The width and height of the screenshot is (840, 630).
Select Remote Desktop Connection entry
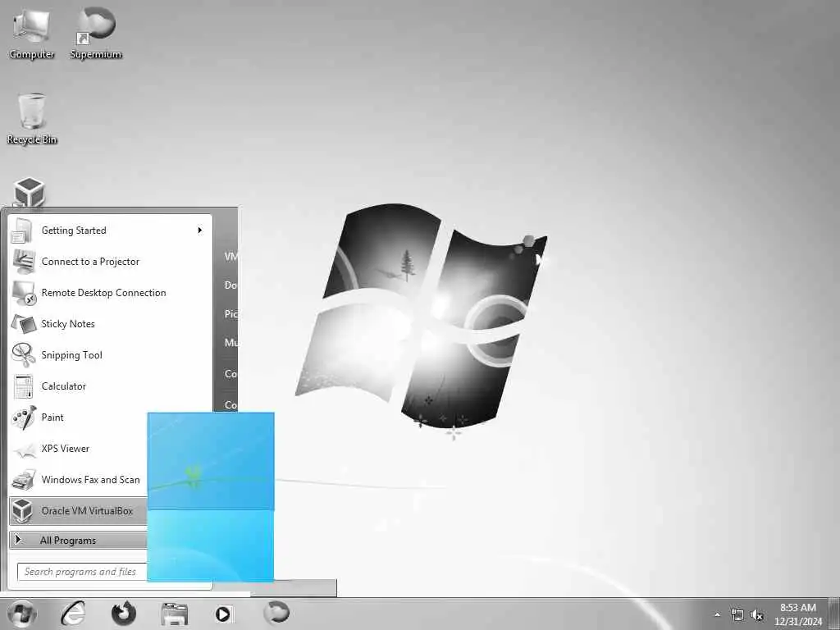click(x=111, y=293)
